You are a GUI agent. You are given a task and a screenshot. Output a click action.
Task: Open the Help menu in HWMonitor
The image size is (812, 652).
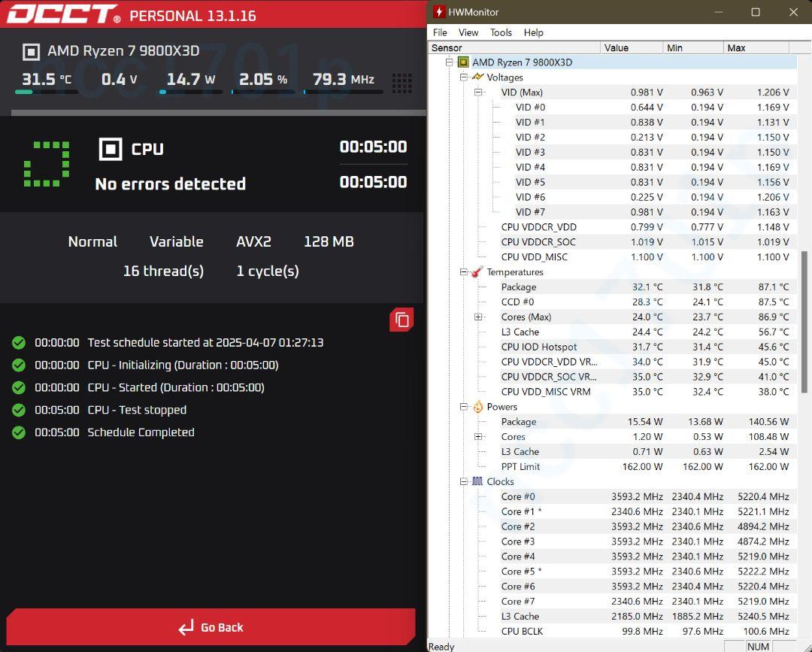click(x=533, y=32)
